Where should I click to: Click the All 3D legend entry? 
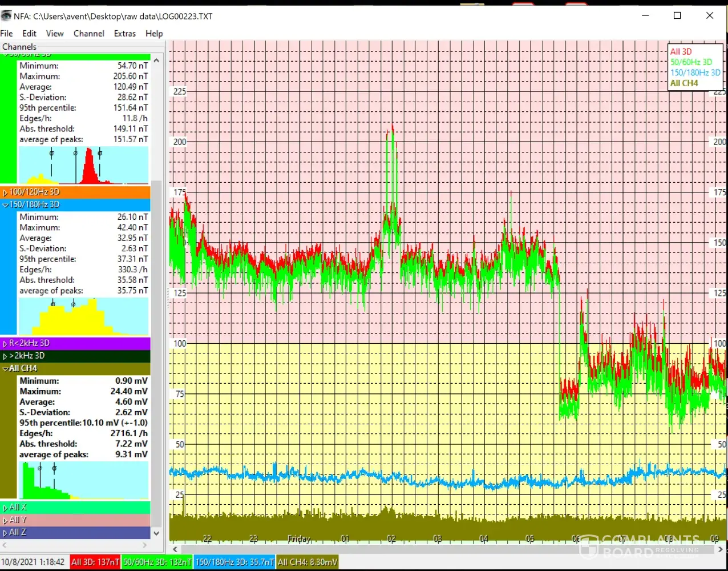point(681,51)
